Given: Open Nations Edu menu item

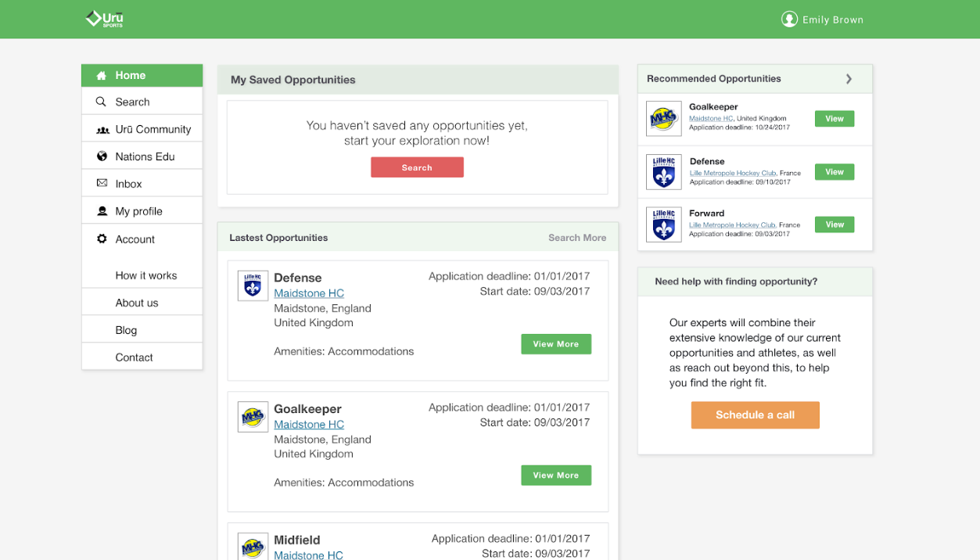Looking at the screenshot, I should [x=142, y=156].
